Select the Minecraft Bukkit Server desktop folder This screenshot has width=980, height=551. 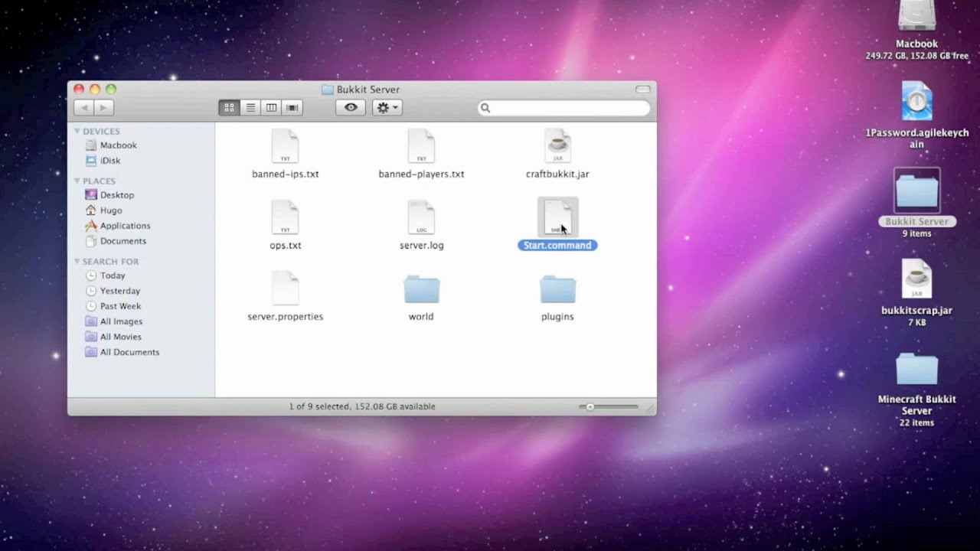916,370
